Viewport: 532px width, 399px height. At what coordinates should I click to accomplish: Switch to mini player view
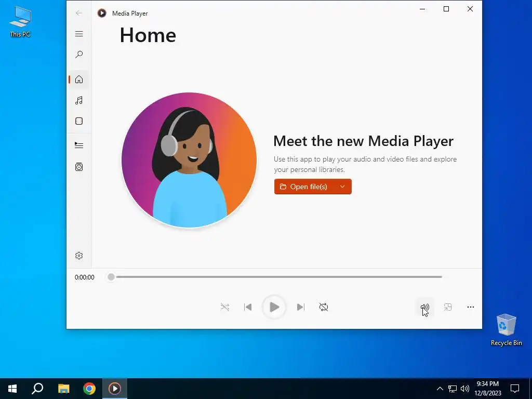pos(448,307)
